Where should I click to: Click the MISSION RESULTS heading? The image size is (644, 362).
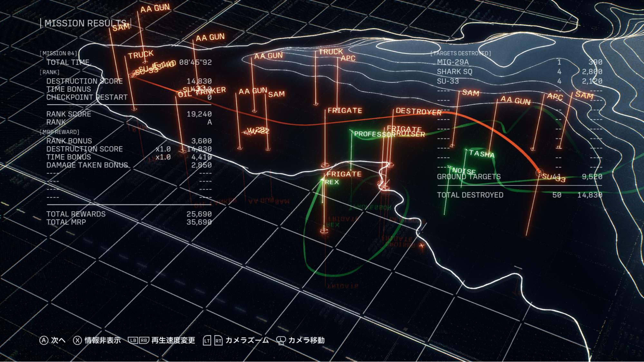coord(85,23)
